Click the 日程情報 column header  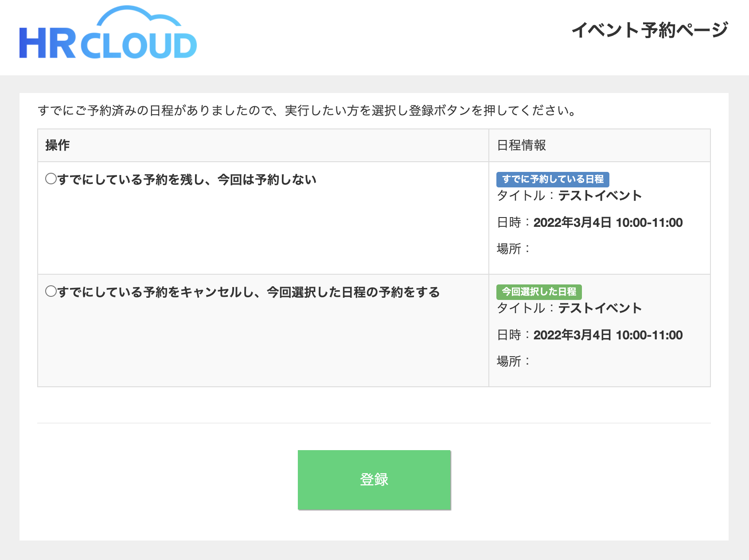522,145
